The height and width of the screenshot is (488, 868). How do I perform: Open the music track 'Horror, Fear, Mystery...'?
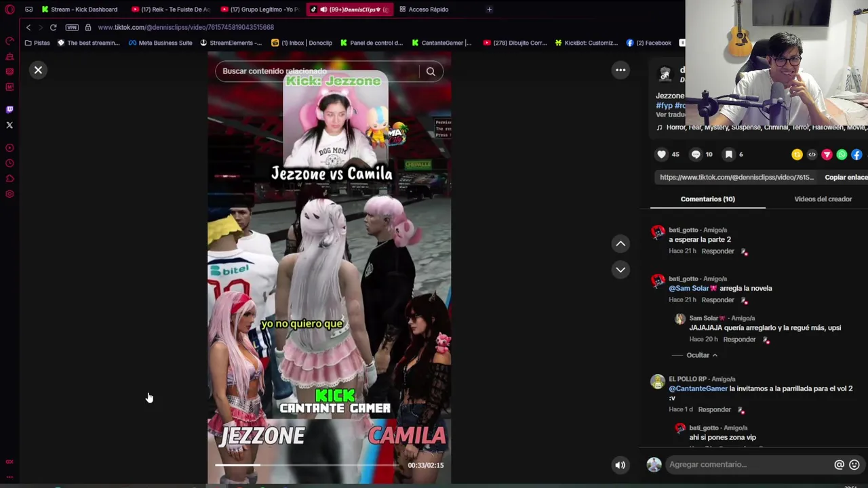766,127
